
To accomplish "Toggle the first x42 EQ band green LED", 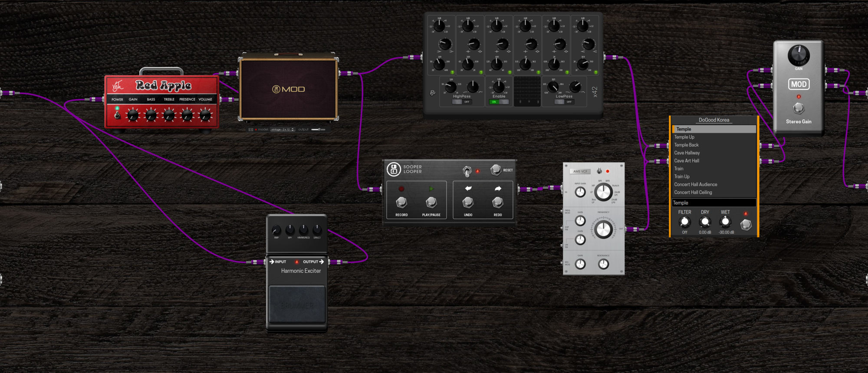I will (452, 72).
